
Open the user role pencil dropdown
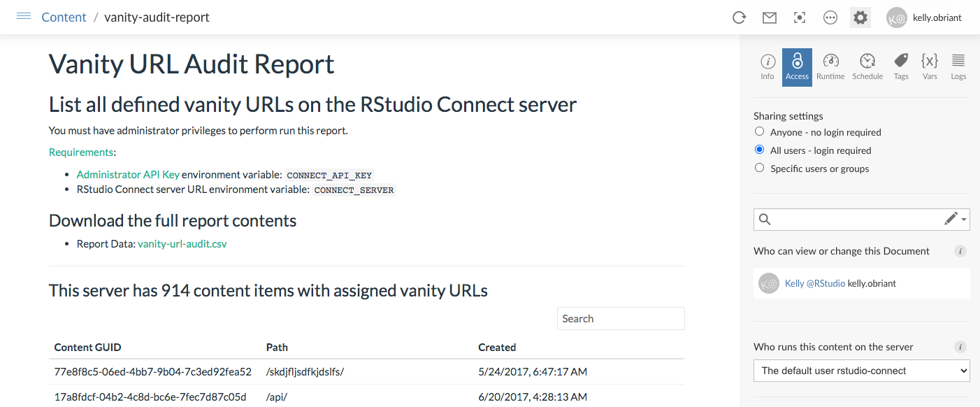pyautogui.click(x=955, y=218)
